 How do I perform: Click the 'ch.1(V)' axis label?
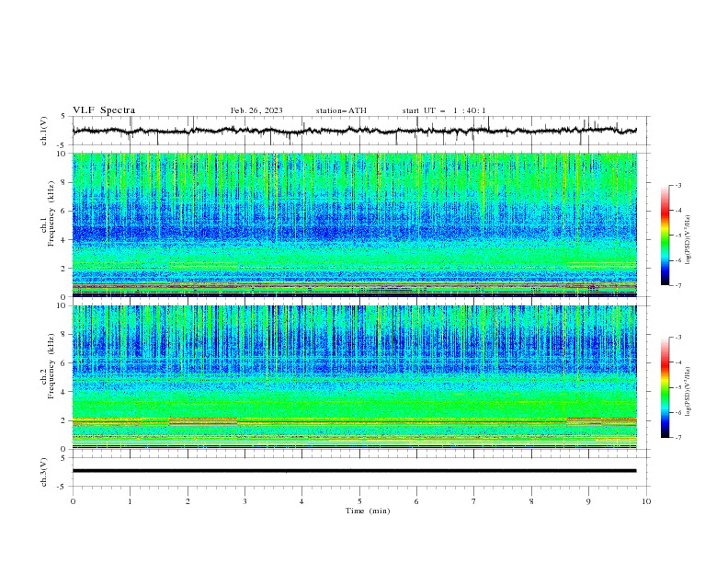(x=44, y=131)
